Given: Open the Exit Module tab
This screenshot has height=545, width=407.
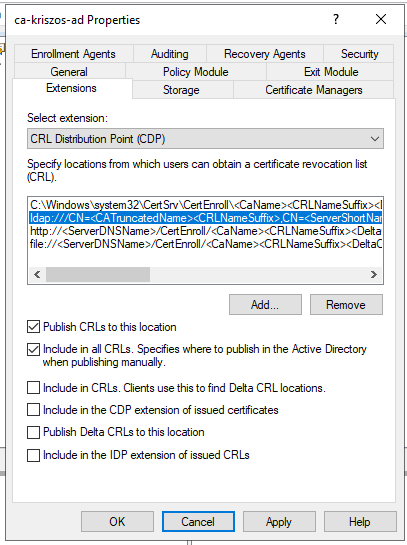Looking at the screenshot, I should (331, 72).
